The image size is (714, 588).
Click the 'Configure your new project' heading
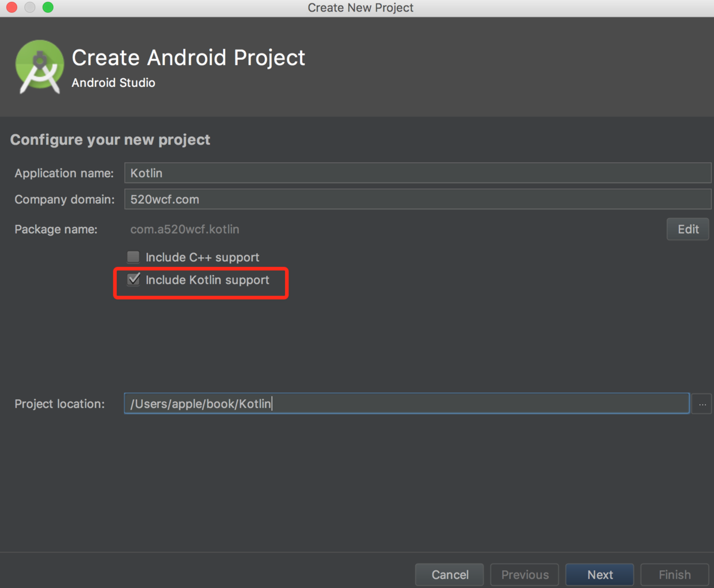[110, 140]
